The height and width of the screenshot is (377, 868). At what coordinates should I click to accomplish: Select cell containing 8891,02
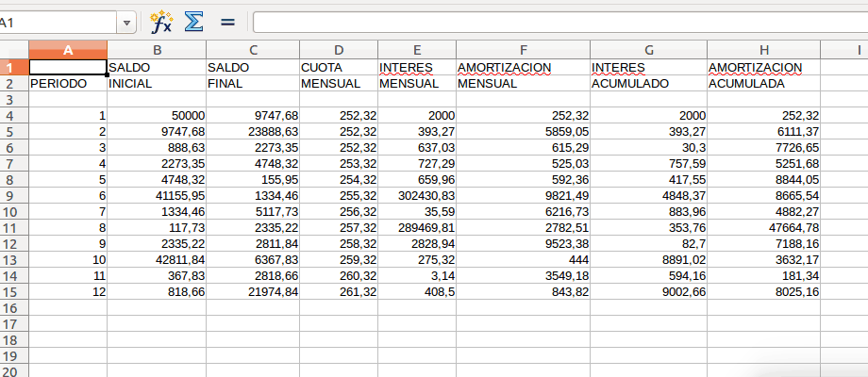(649, 260)
